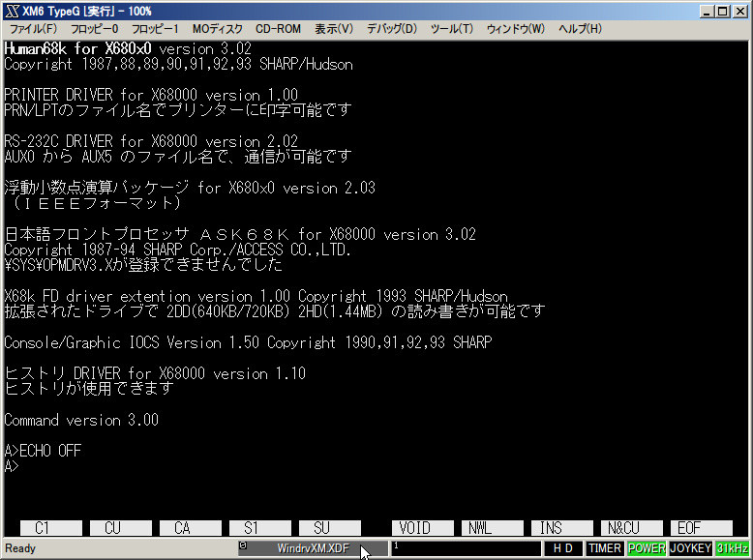
Task: Open the MOディスク menu
Action: (218, 29)
